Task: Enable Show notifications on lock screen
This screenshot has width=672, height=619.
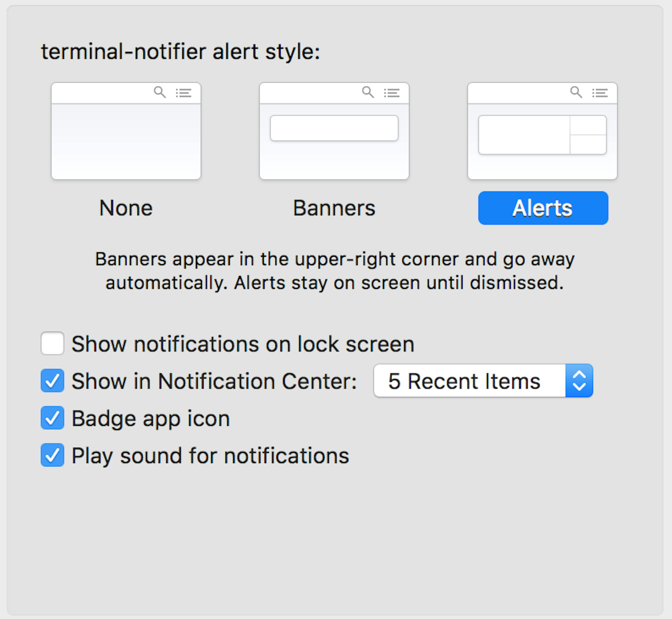Action: point(53,343)
